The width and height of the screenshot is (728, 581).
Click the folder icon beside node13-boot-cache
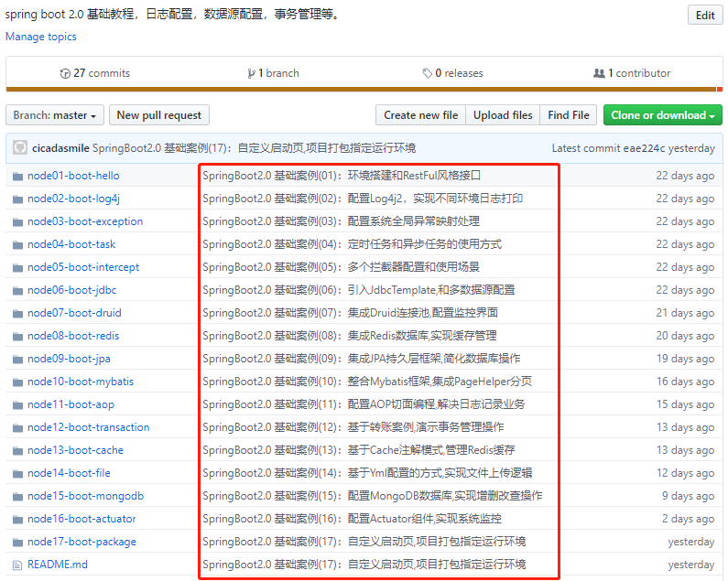click(x=17, y=450)
